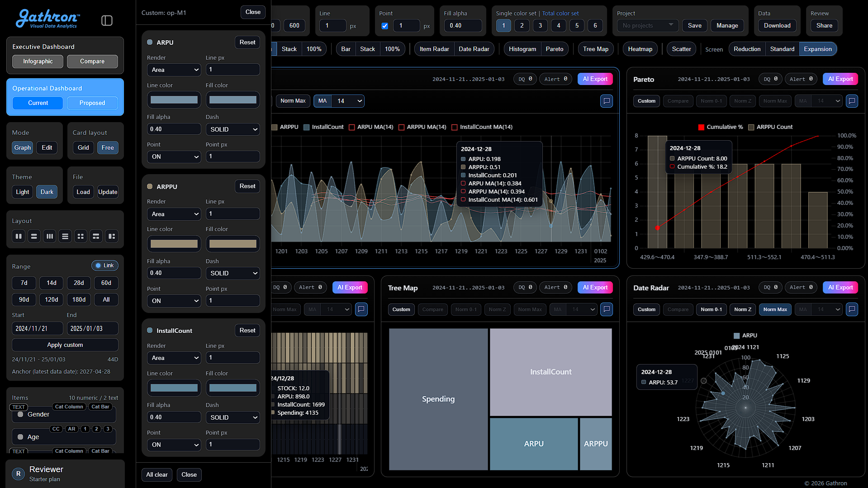Open the ARPU Dash dropdown
This screenshot has width=868, height=488.
[x=233, y=129]
